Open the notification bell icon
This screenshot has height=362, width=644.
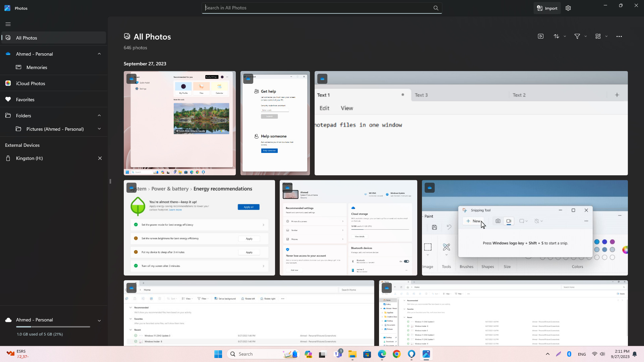click(x=635, y=354)
